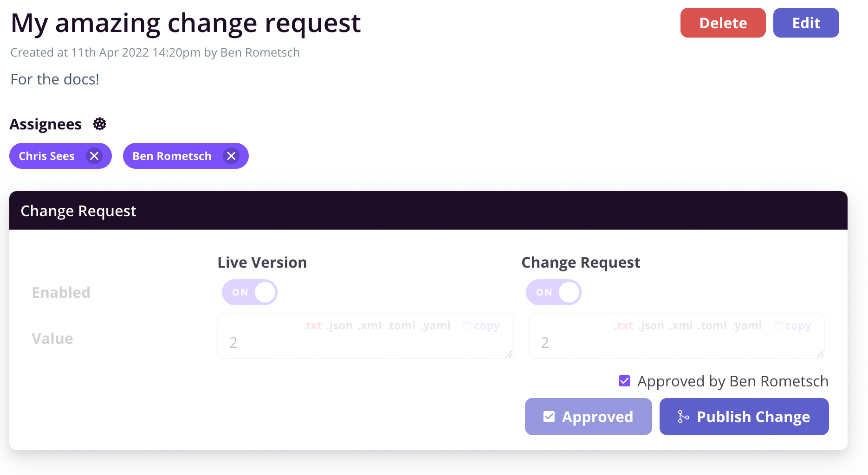
Task: Remove Ben Rometsch assignee with X icon
Action: pyautogui.click(x=231, y=156)
